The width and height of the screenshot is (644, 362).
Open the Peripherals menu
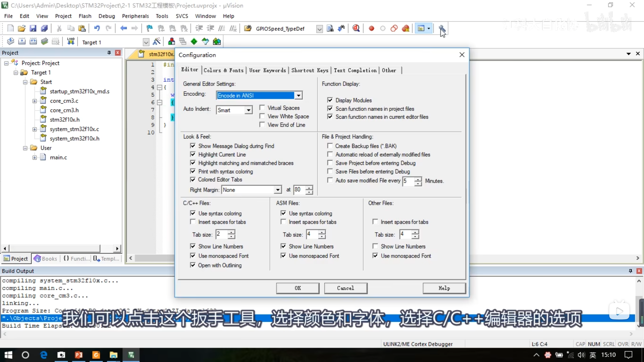tap(135, 16)
